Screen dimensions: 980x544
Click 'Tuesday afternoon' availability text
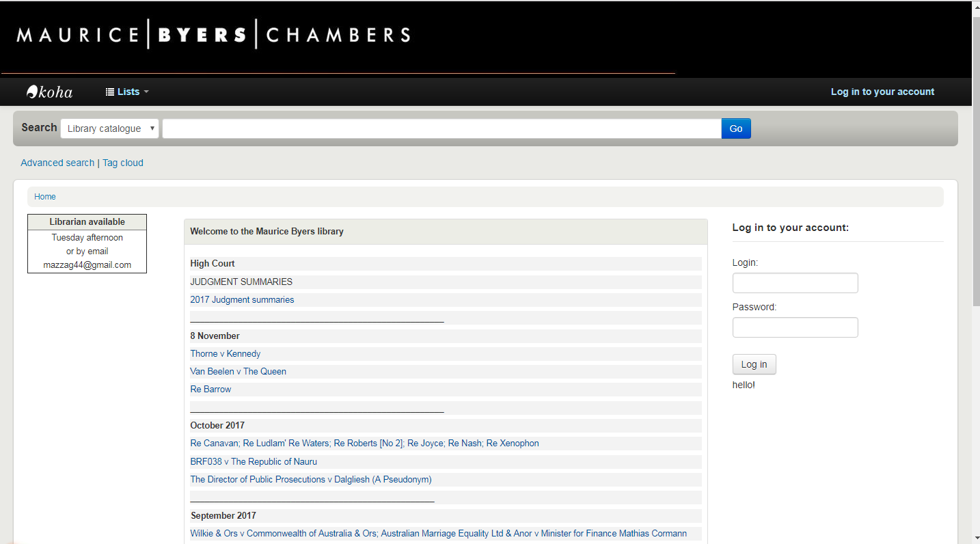click(87, 238)
